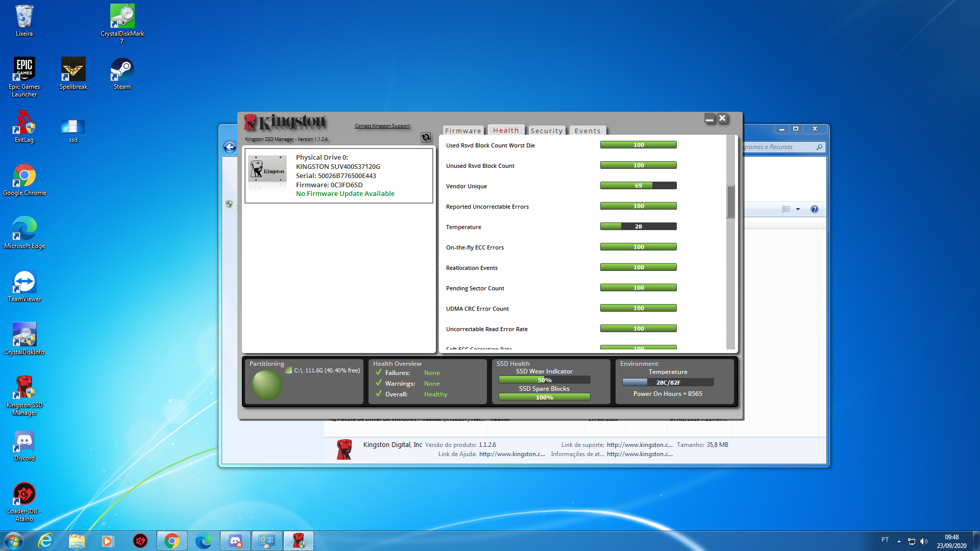Open Spellbreak desktop shortcut
This screenshot has height=551, width=980.
pyautogui.click(x=73, y=73)
